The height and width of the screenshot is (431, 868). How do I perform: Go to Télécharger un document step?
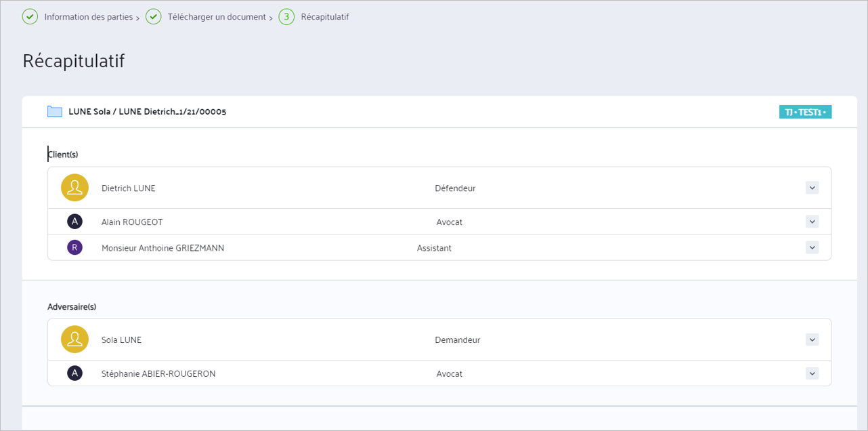coord(217,17)
